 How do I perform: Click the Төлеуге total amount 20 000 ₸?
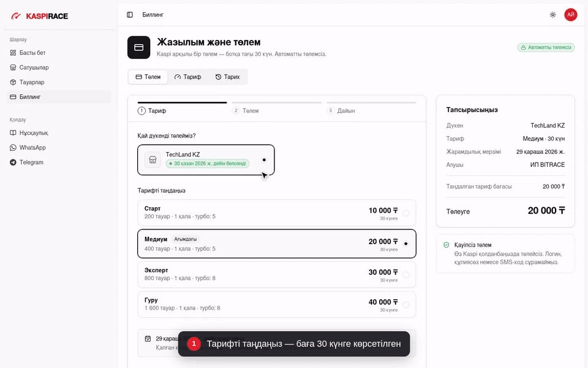546,210
